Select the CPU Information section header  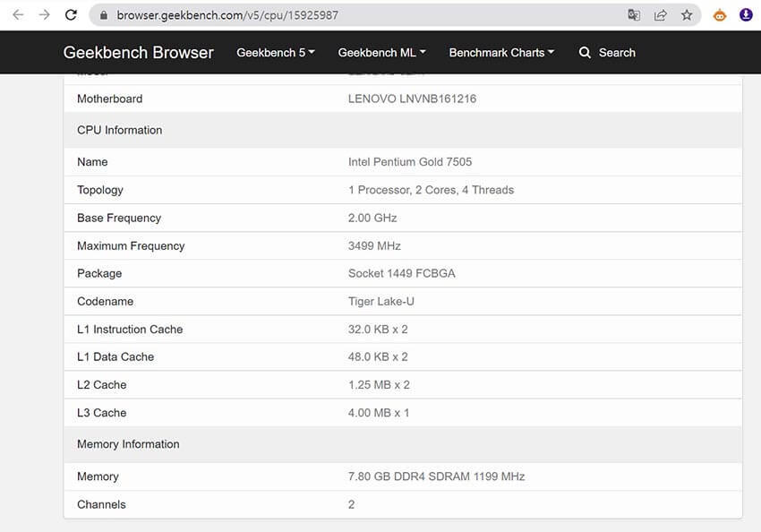tap(402, 130)
